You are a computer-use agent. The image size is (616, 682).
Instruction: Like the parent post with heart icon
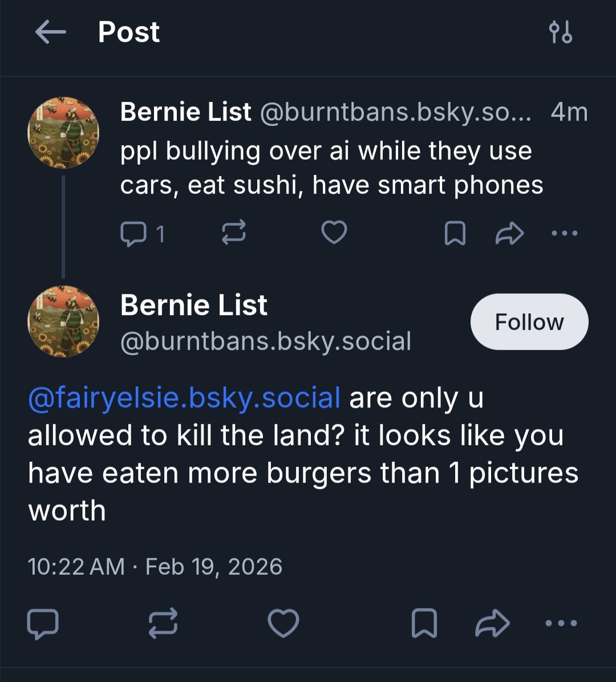[334, 233]
